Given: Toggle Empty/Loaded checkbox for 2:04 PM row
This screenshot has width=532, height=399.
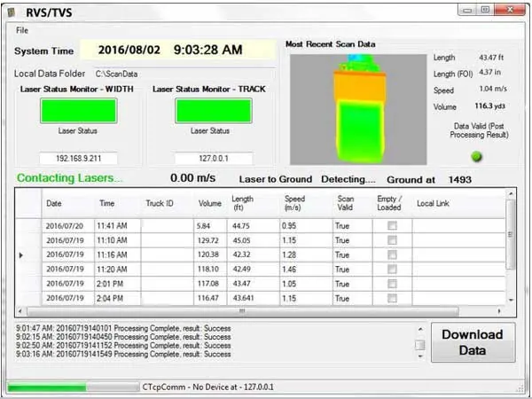Looking at the screenshot, I should pyautogui.click(x=392, y=299).
